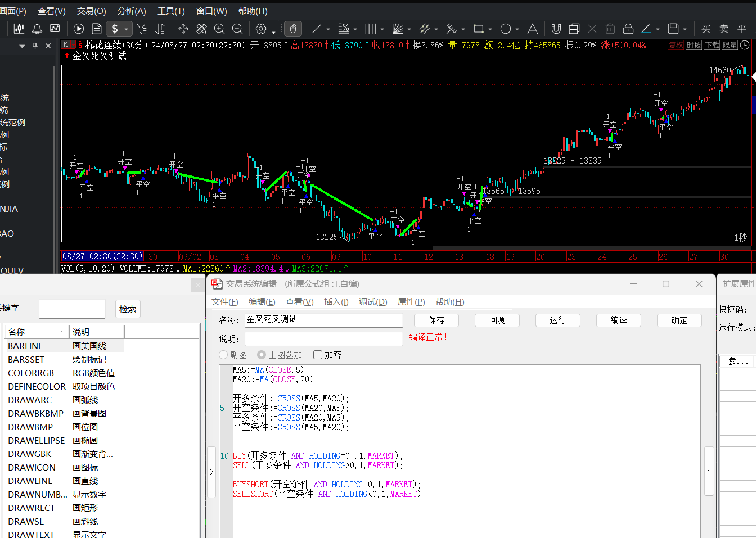Click the filter list toolbar icon
756x538 pixels.
[142, 29]
